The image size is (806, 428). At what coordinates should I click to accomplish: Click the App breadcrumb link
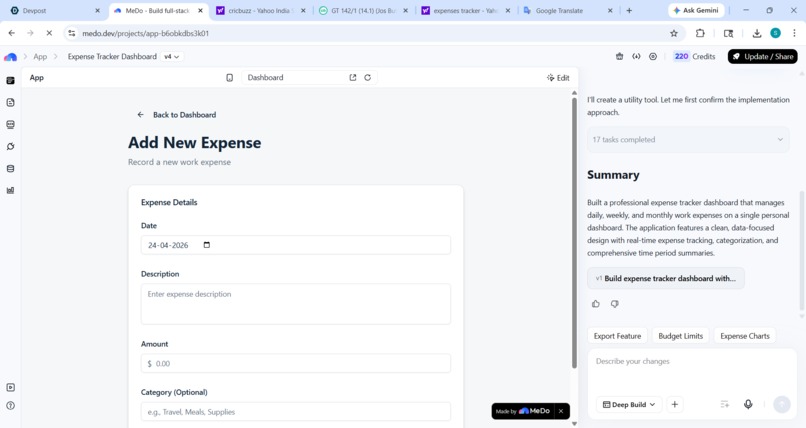(x=40, y=57)
